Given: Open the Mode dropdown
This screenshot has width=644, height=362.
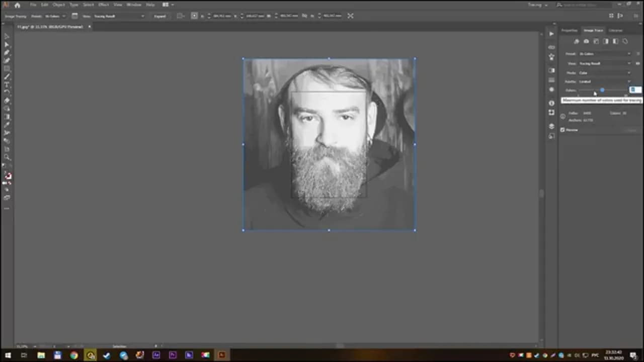Looking at the screenshot, I should coord(604,73).
